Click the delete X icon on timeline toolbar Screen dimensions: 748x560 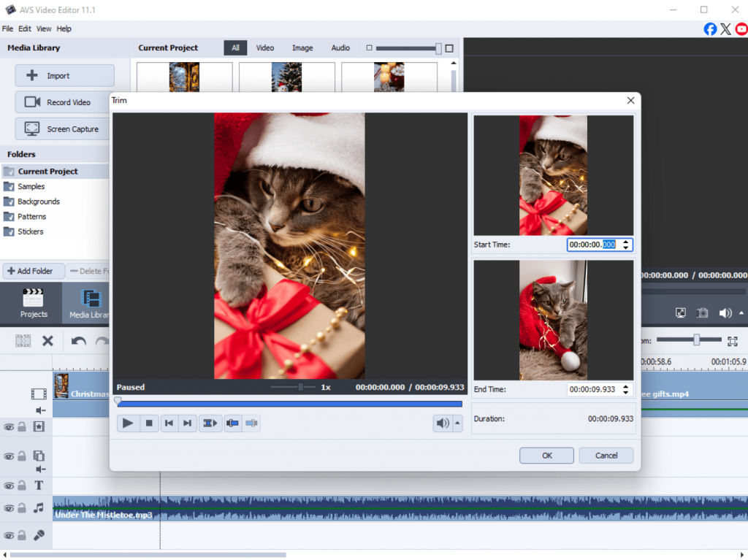pos(47,340)
